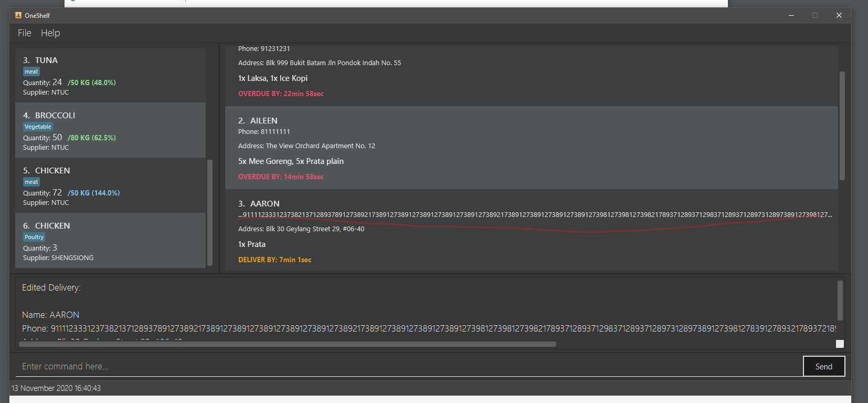This screenshot has height=403, width=868.
Task: Click BROCCOLI's 50 /80 KG quantity text
Action: click(69, 138)
